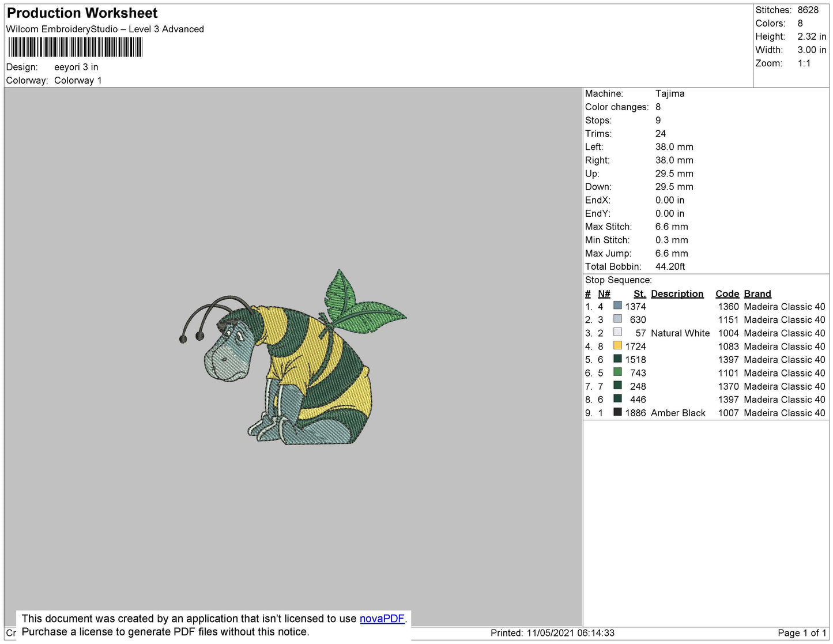This screenshot has width=833, height=644.
Task: Click thread code "1083"
Action: (x=729, y=347)
